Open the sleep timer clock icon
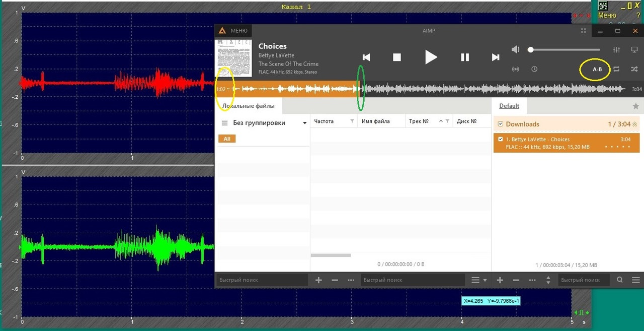This screenshot has height=331, width=644. coord(534,69)
